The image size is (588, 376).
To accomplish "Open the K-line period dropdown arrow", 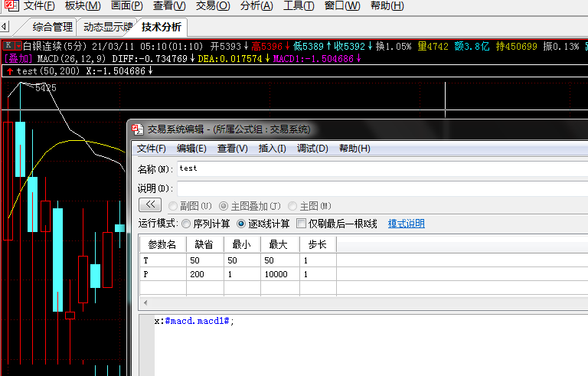I will (18, 46).
